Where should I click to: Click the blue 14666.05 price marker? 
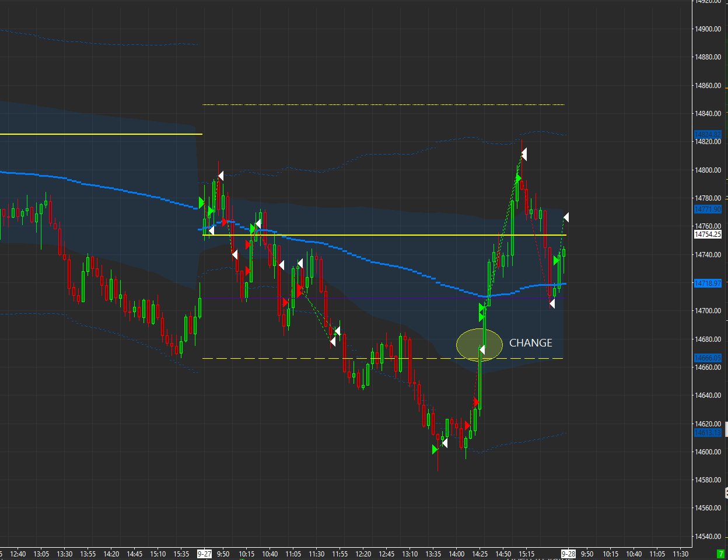click(x=708, y=358)
